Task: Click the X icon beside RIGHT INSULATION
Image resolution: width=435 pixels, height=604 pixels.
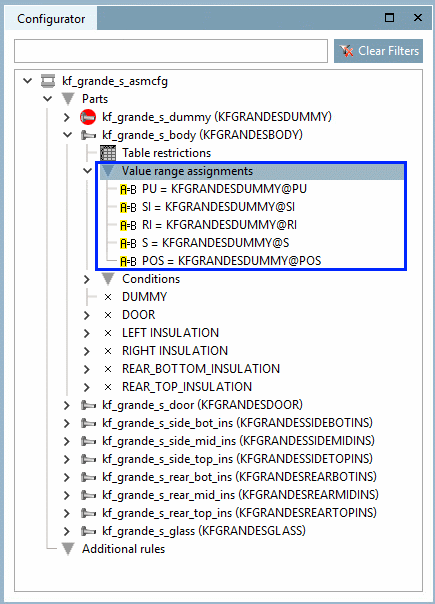Action: [x=108, y=351]
